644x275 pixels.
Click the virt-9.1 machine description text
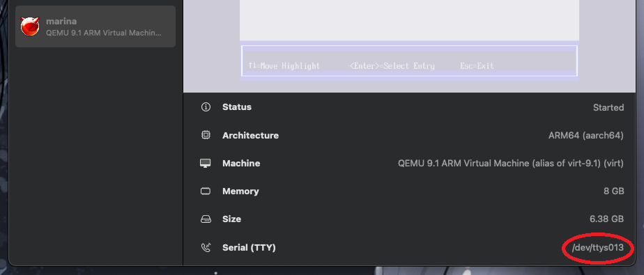click(510, 164)
